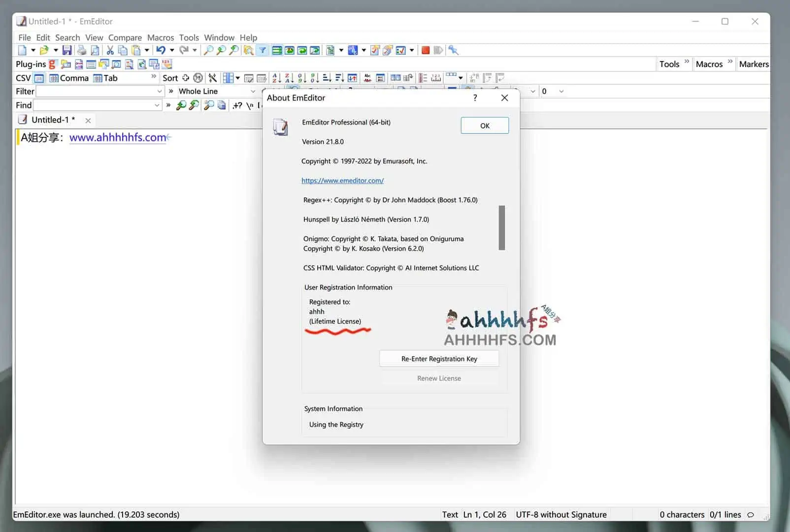Click the Sort A to Z icon
The width and height of the screenshot is (790, 532).
click(276, 78)
